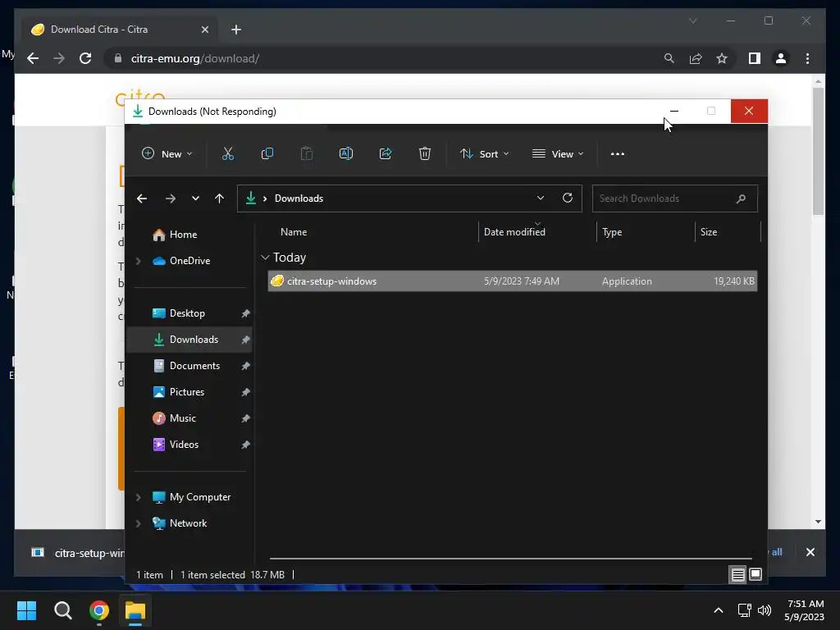Show hidden system tray icons
840x630 pixels.
719,610
